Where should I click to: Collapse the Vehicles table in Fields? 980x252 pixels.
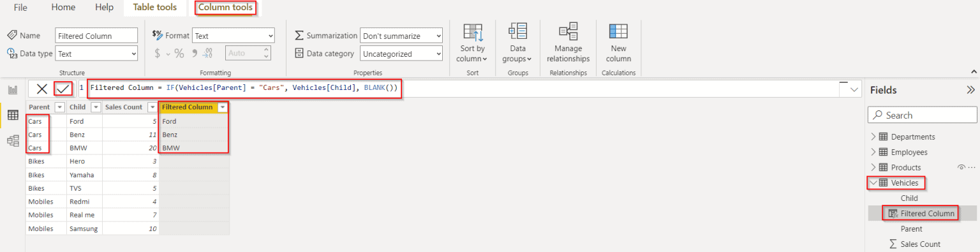[x=873, y=182]
